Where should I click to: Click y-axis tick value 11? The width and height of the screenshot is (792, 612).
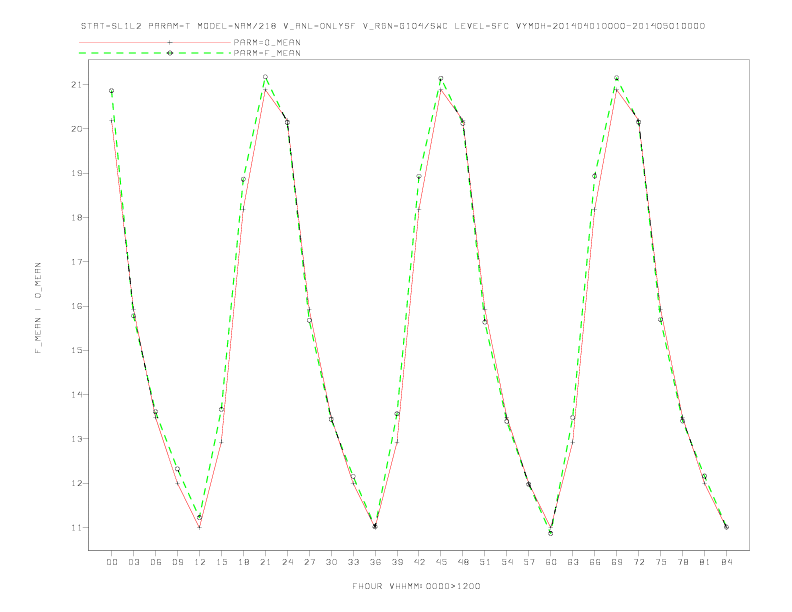coord(76,528)
